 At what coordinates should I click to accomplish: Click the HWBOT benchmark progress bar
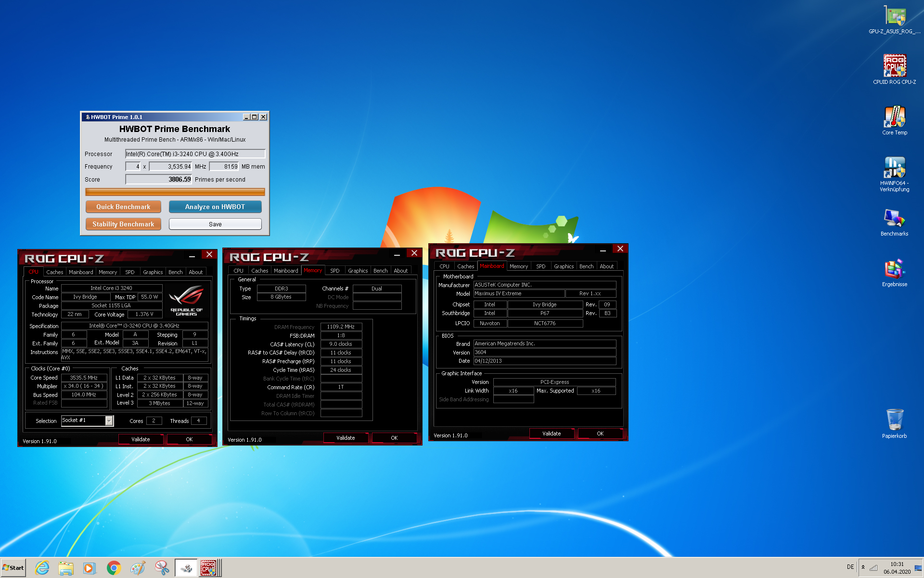(x=175, y=192)
